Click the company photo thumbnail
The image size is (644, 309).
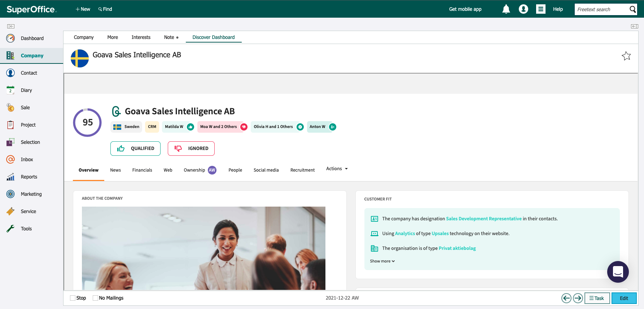(203, 248)
